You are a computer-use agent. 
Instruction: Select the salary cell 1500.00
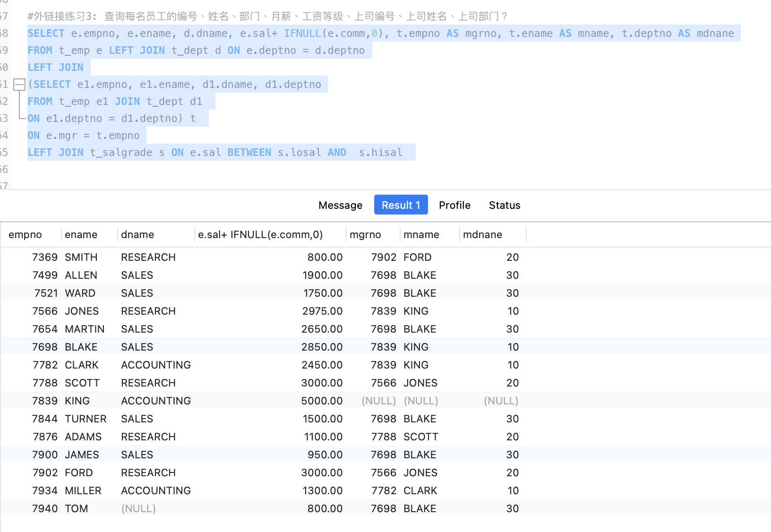(x=323, y=419)
